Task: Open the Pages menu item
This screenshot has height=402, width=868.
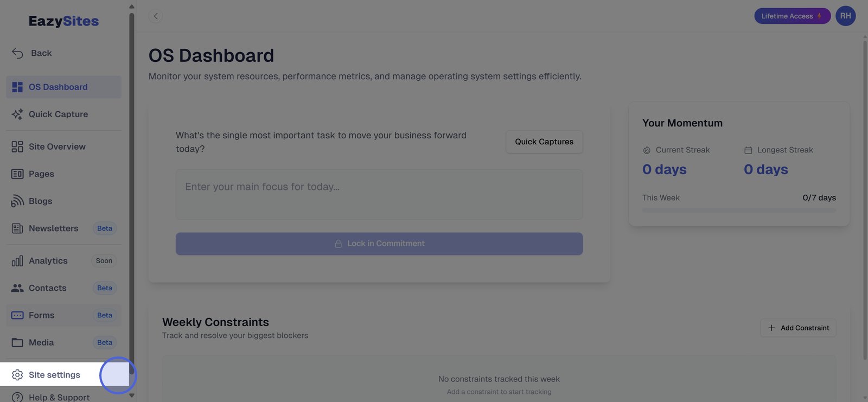Action: coord(41,174)
